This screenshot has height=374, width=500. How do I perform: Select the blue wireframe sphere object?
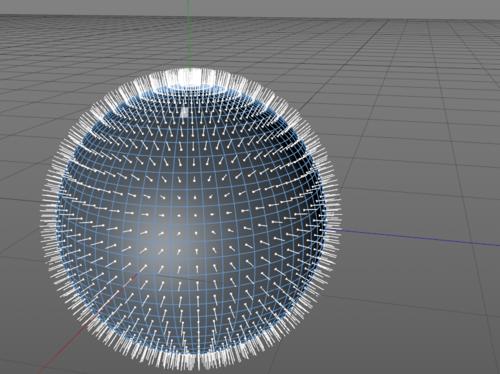(191, 220)
